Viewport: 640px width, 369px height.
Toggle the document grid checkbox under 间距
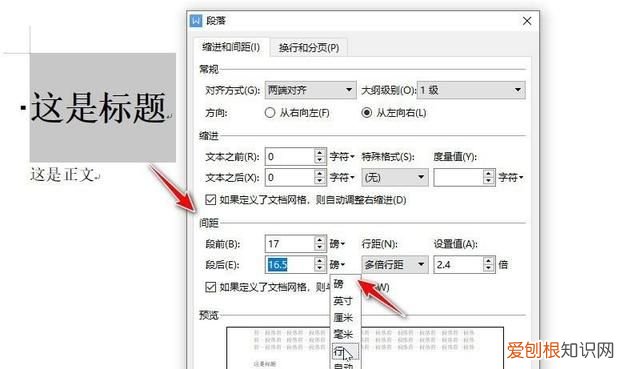coord(211,287)
